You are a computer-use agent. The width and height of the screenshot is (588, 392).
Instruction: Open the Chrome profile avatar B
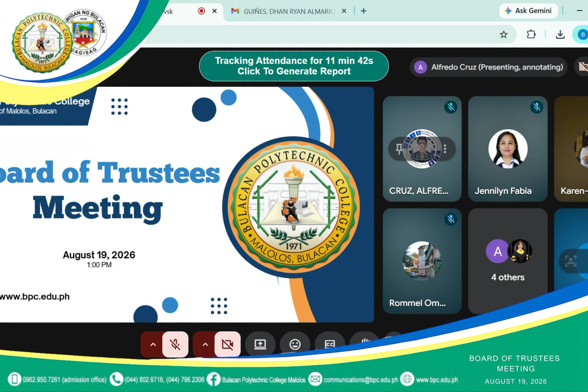(x=583, y=35)
